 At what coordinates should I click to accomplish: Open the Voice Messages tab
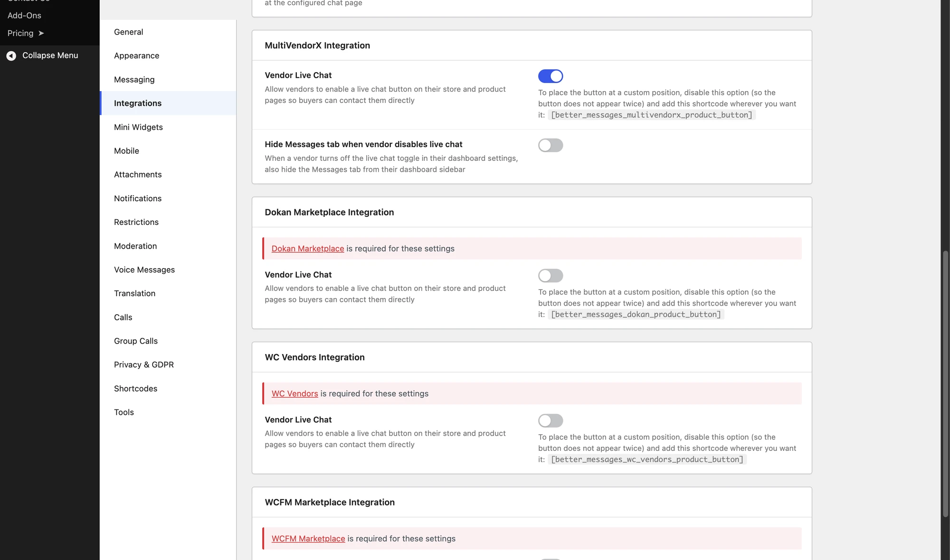[168, 270]
